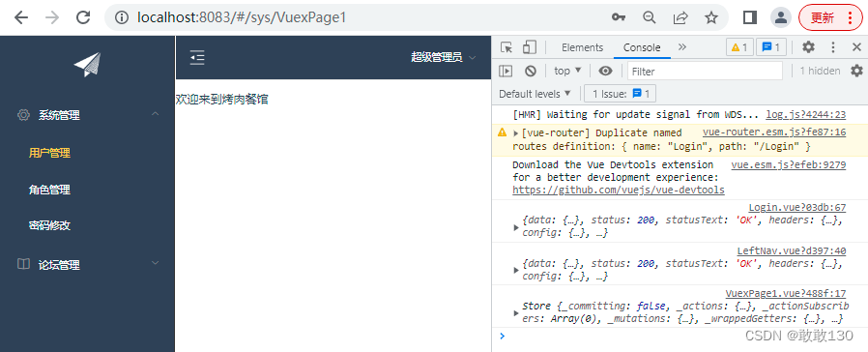Image resolution: width=868 pixels, height=352 pixels.
Task: Open the vue-devtools GitHub link
Action: [619, 190]
